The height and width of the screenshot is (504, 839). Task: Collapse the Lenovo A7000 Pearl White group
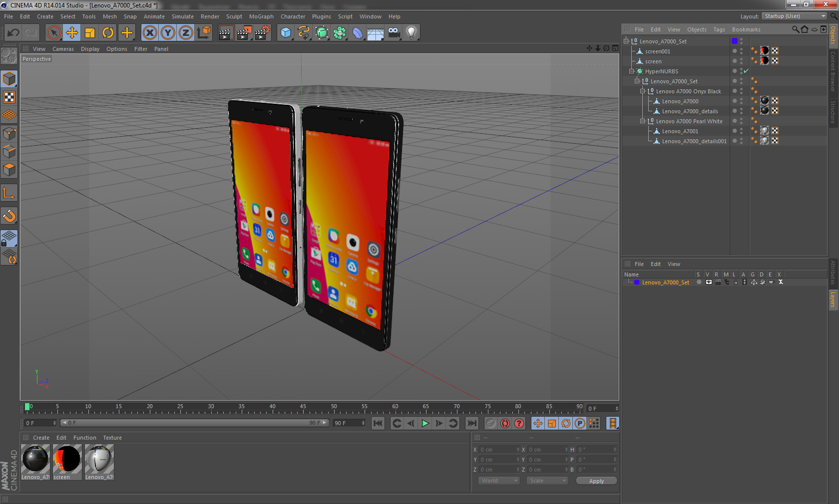click(x=643, y=121)
